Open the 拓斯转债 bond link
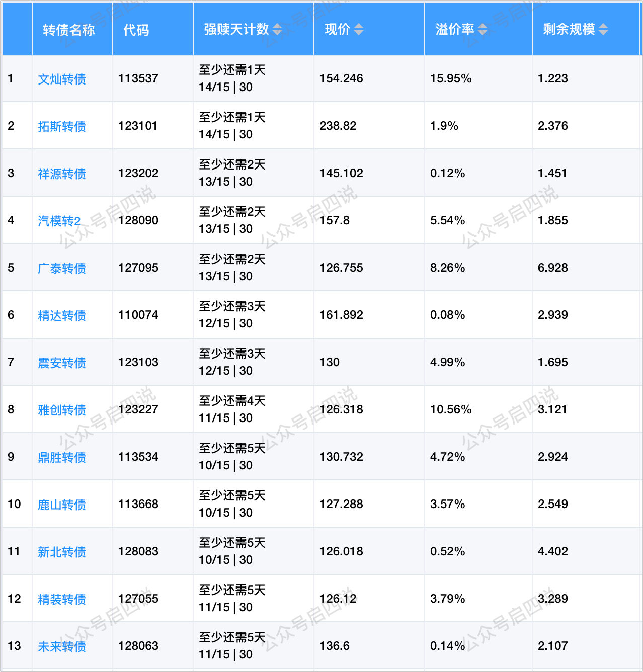 coord(62,126)
